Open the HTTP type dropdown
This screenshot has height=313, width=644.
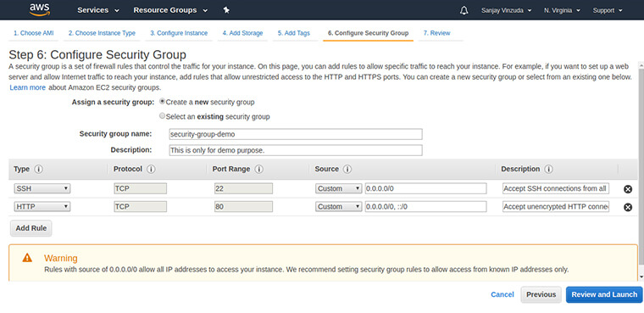(x=42, y=206)
